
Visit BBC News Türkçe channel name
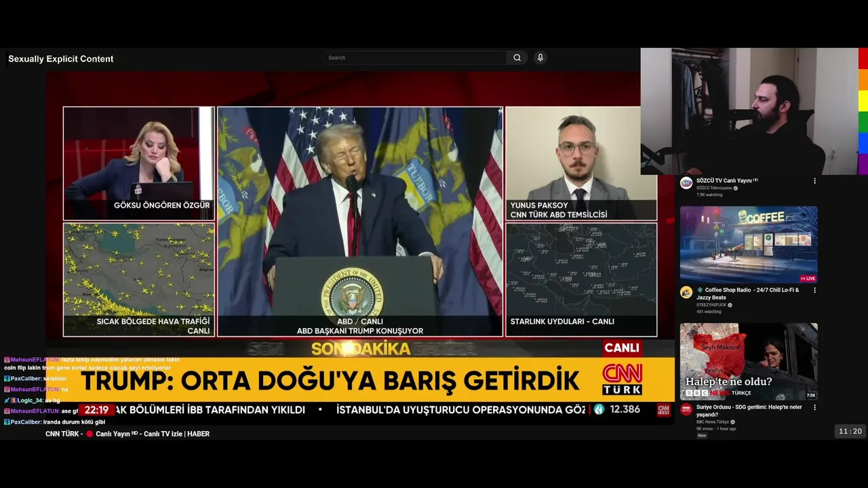click(x=713, y=422)
